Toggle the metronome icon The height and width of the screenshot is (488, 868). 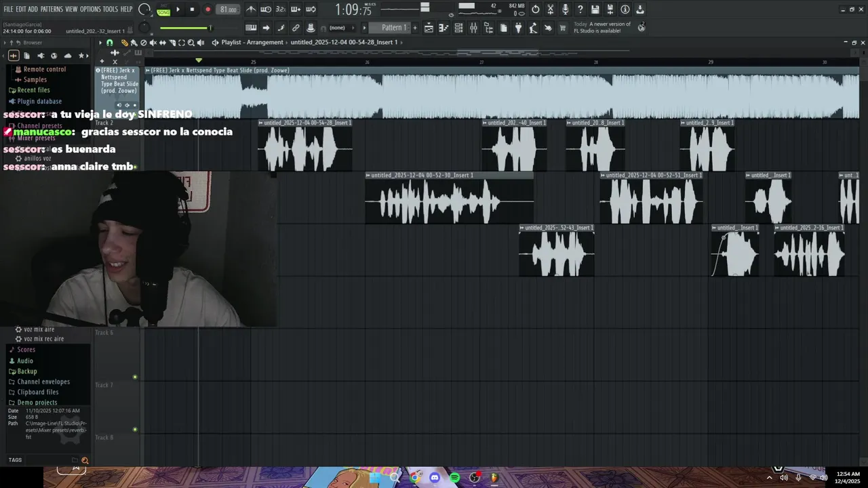click(x=251, y=9)
